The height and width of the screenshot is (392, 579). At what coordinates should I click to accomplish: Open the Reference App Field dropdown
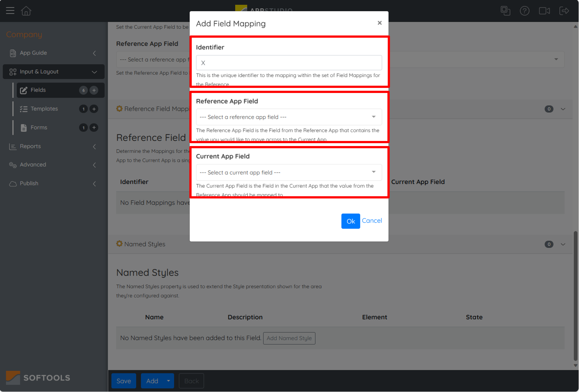(x=289, y=117)
